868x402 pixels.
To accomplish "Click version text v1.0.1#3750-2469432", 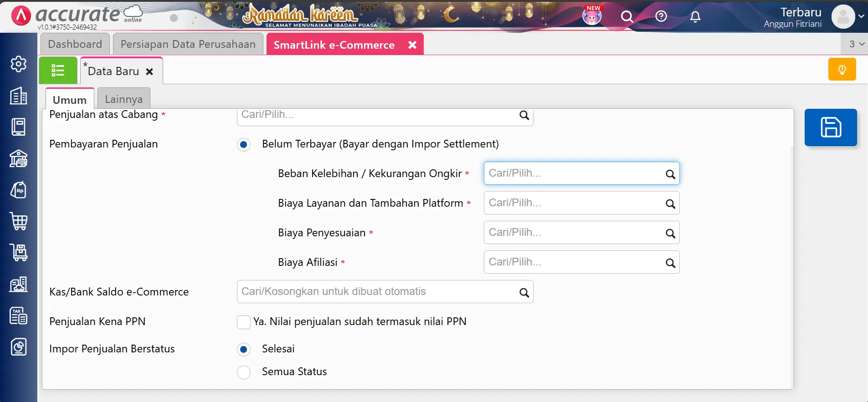I will pos(67,27).
